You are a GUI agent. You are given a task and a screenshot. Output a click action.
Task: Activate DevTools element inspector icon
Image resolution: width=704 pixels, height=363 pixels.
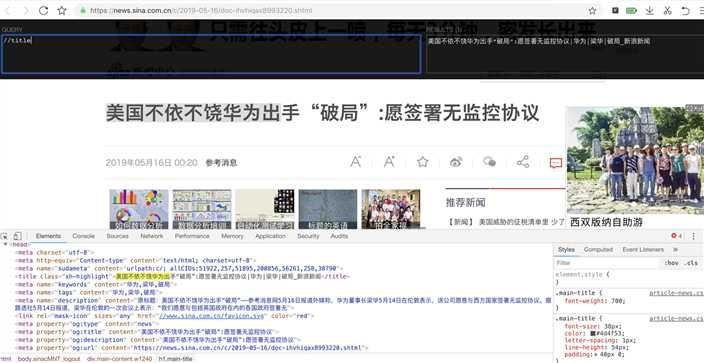[4, 236]
